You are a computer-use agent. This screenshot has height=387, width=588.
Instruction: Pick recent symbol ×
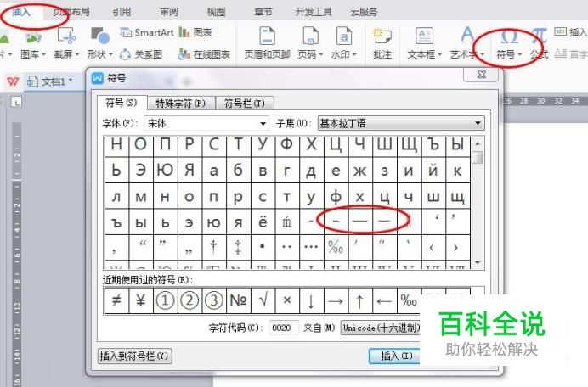(x=287, y=300)
